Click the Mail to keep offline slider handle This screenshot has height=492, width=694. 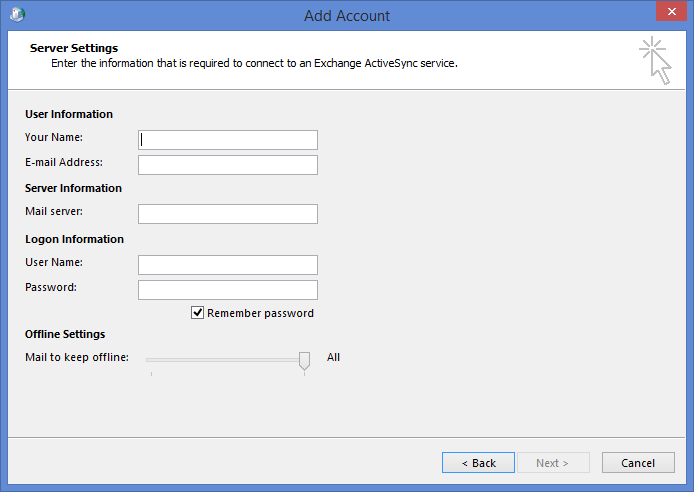[305, 360]
